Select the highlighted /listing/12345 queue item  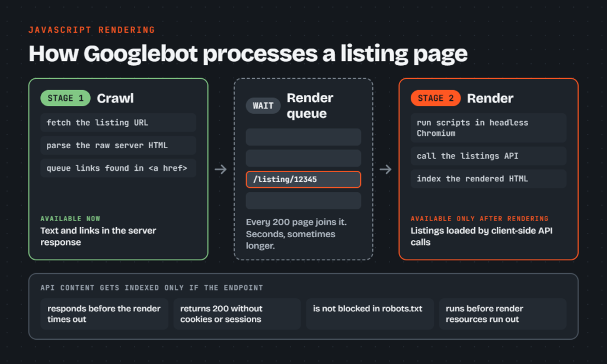click(x=303, y=179)
